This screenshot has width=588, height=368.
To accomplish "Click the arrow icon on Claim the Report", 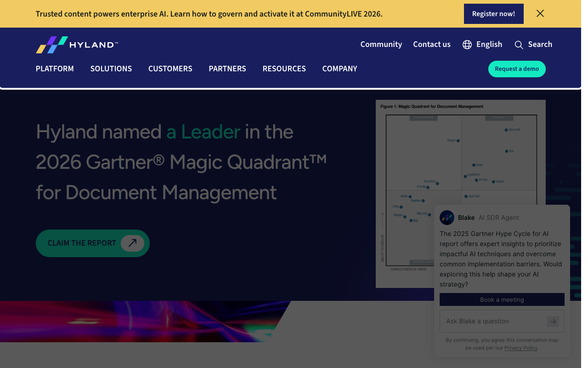I will click(132, 243).
